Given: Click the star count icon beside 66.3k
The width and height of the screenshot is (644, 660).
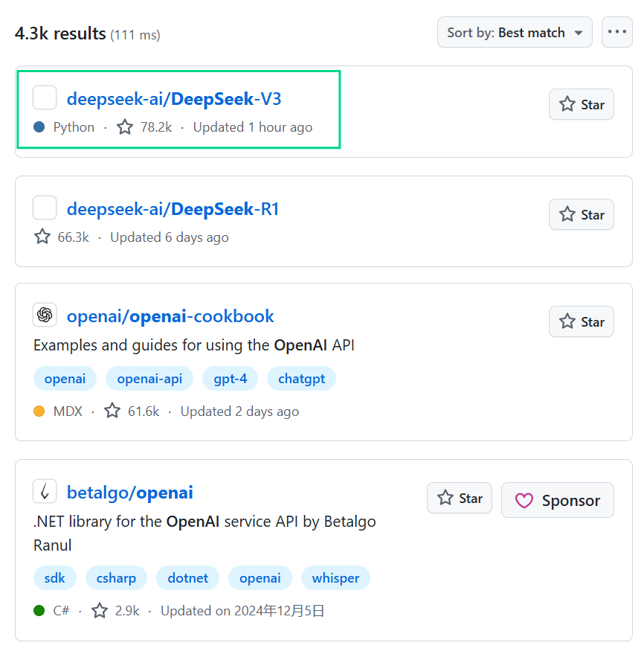Looking at the screenshot, I should tap(42, 237).
